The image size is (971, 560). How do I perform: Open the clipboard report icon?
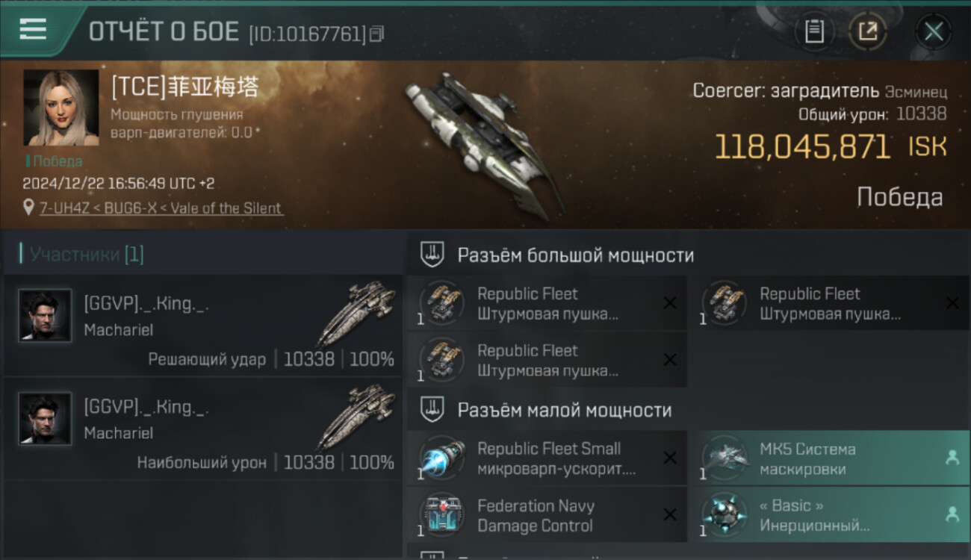[814, 31]
